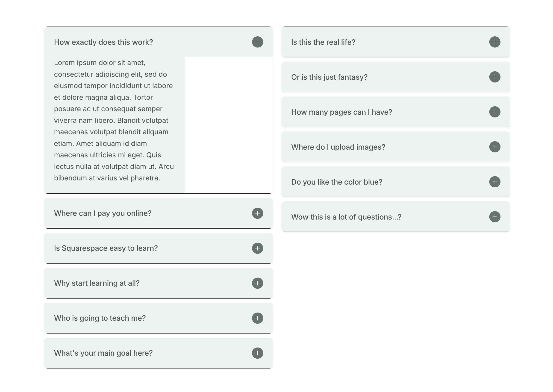Open plus icon next to 'What's your main goal here?'

[258, 353]
